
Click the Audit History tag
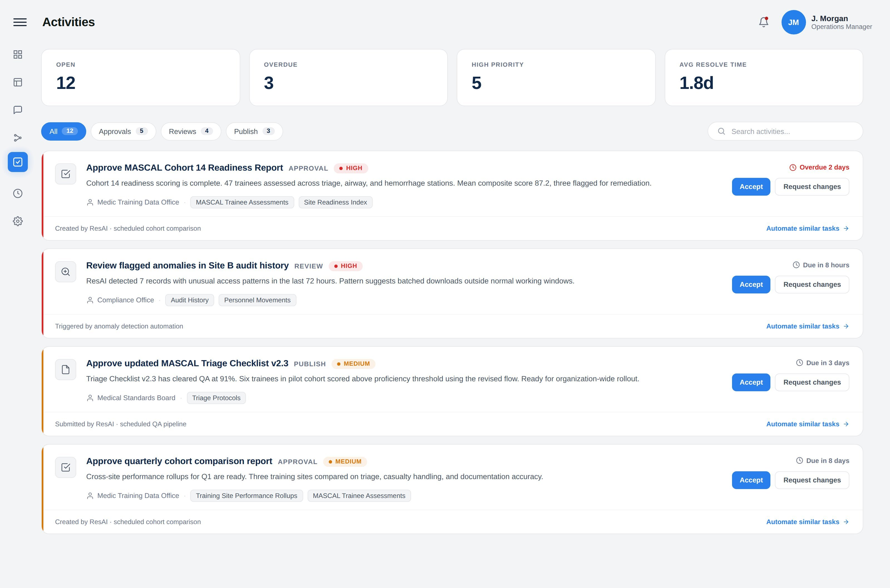tap(189, 300)
